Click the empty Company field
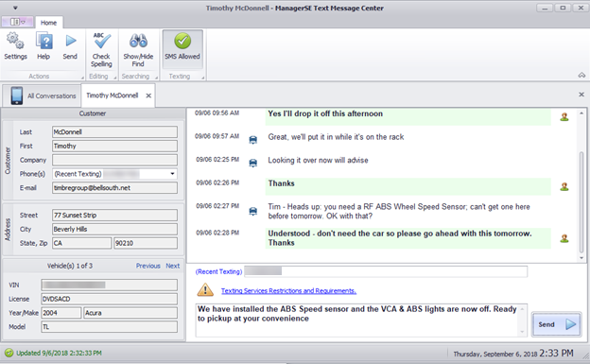 (114, 160)
